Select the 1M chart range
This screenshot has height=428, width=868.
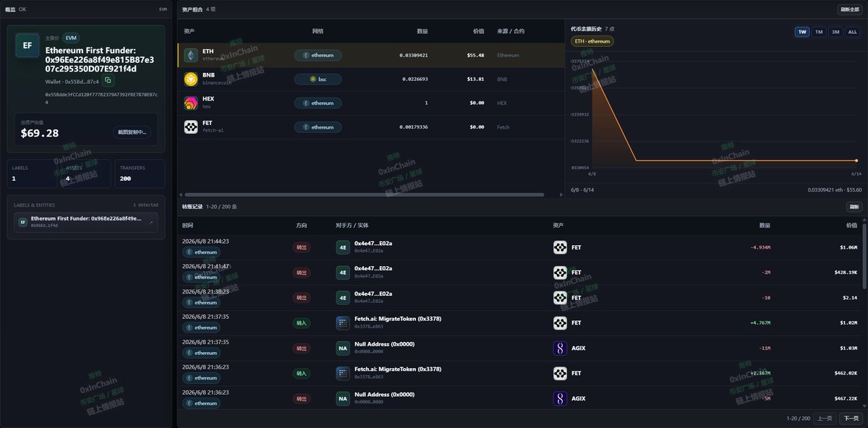click(819, 32)
